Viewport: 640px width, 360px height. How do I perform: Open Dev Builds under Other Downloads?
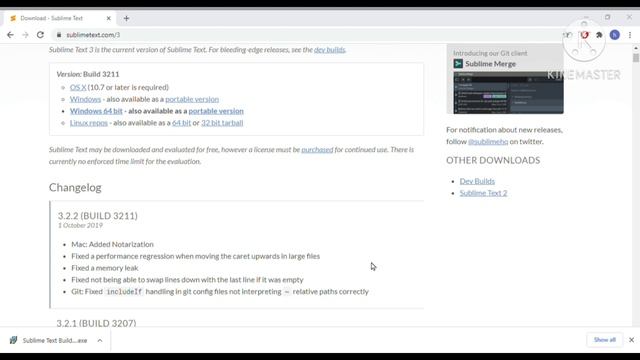tap(477, 181)
